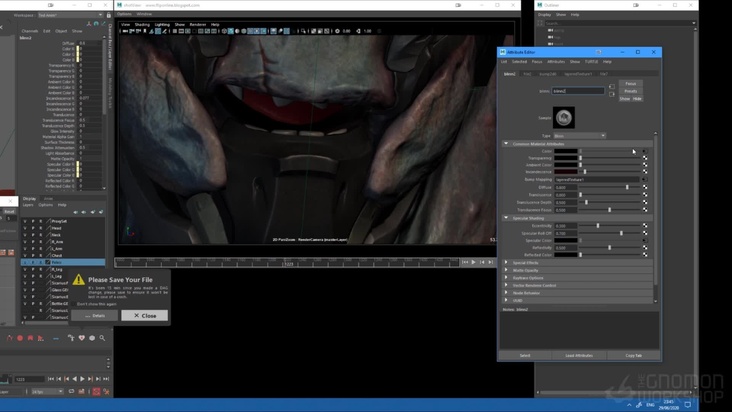Click the go-to-output-connection icon below the name field
Screen dimensions: 732x412
click(x=612, y=94)
